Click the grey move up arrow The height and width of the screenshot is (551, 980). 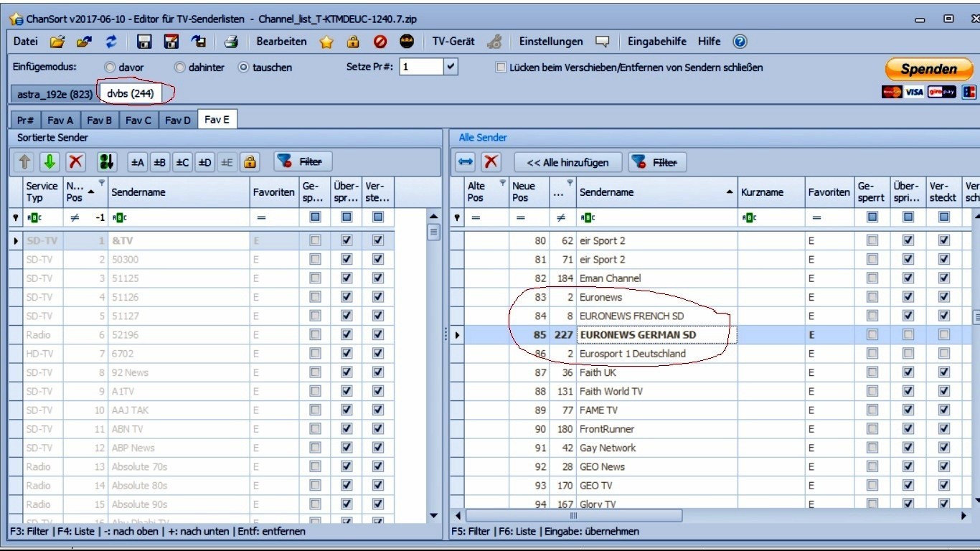[25, 162]
